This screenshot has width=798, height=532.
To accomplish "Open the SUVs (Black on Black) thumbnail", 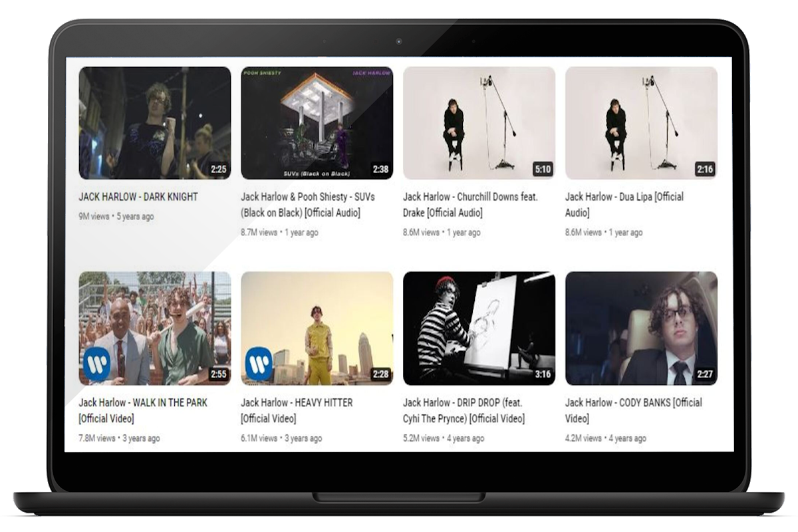I will click(x=317, y=123).
